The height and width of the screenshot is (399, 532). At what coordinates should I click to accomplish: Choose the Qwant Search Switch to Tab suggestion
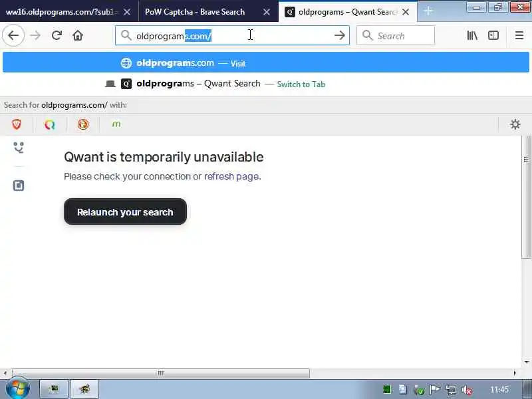pyautogui.click(x=266, y=84)
